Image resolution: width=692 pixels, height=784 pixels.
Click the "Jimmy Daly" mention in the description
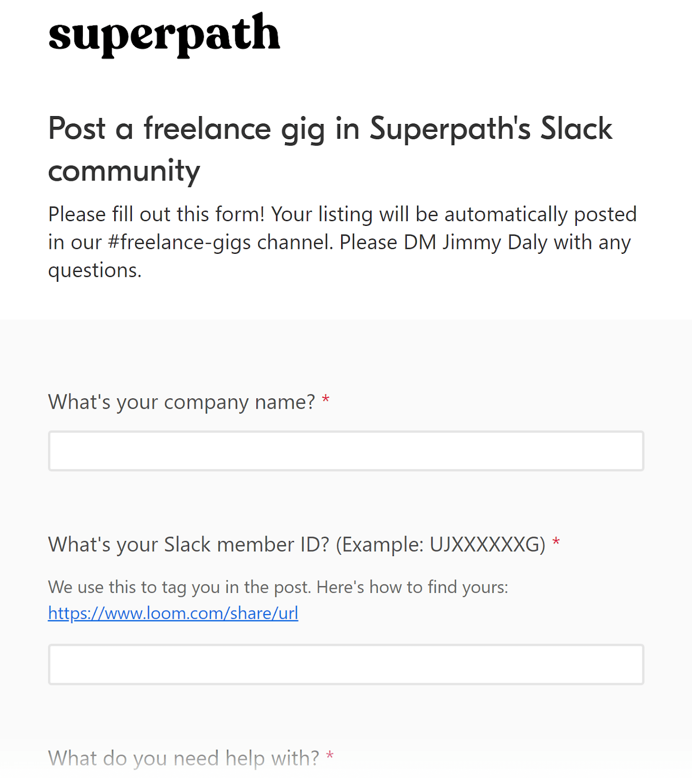pyautogui.click(x=495, y=241)
